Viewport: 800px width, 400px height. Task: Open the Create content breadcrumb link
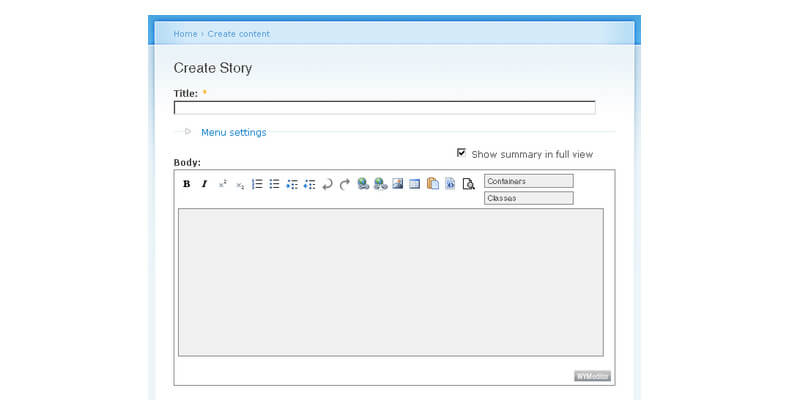tap(238, 34)
